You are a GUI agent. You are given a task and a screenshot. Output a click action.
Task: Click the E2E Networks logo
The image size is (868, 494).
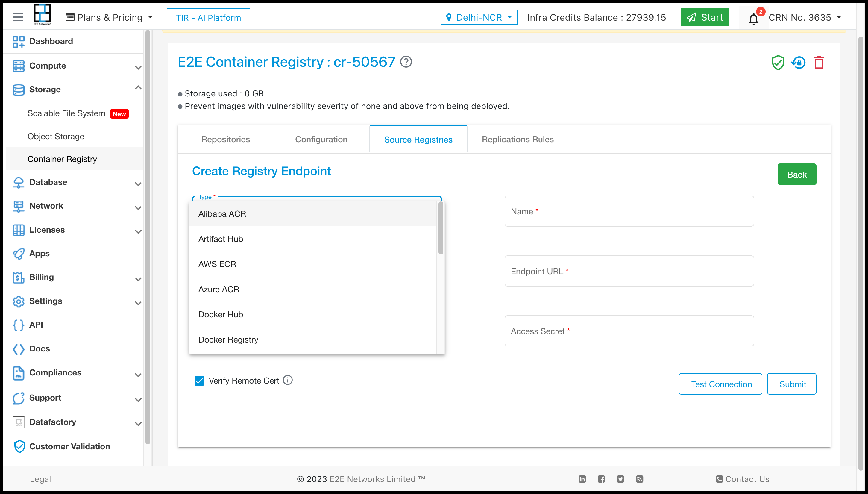pos(42,15)
